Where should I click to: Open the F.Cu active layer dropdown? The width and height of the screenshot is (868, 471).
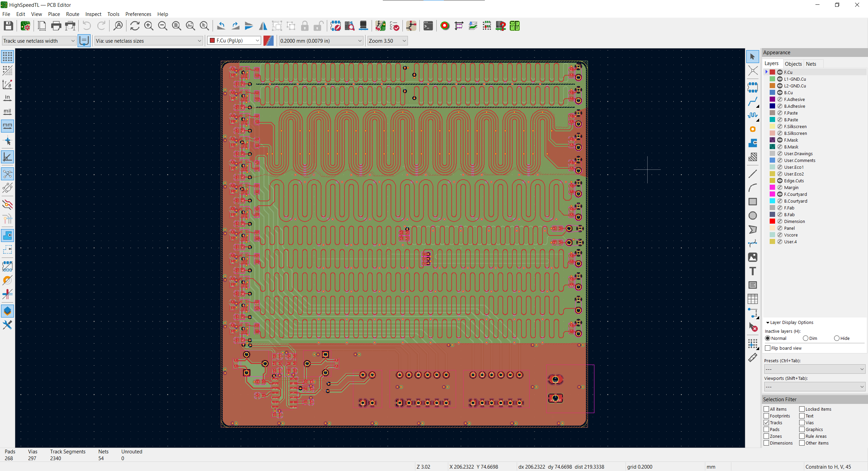(234, 41)
